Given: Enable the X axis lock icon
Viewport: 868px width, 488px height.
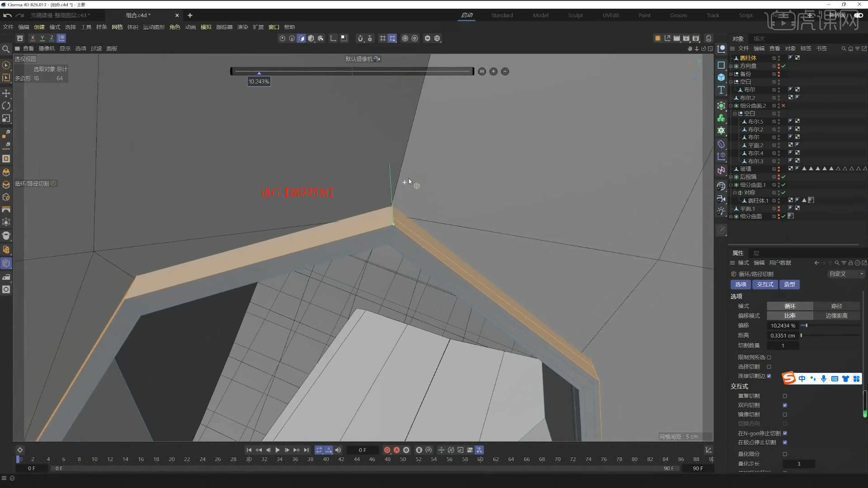Looking at the screenshot, I should [x=32, y=38].
